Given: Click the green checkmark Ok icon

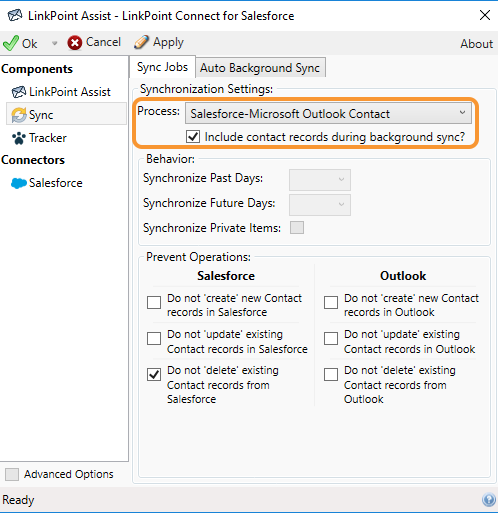Looking at the screenshot, I should (11, 43).
